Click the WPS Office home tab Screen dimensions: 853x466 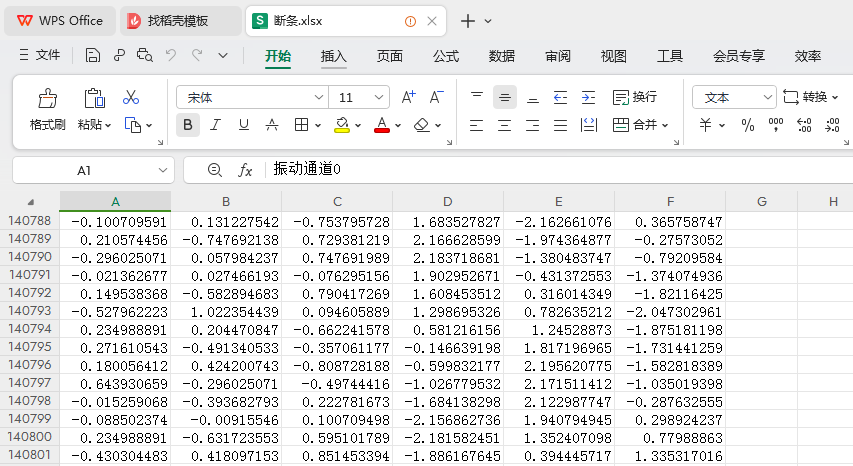coord(60,21)
